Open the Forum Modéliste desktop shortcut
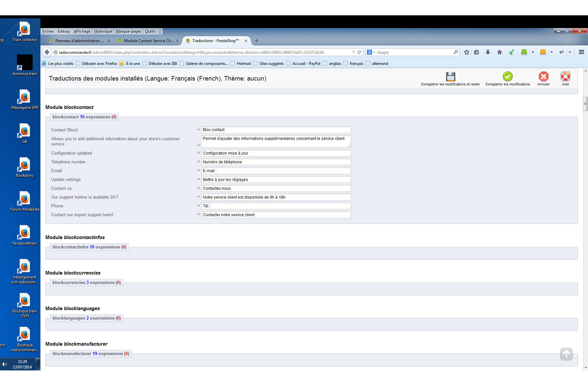Screen dimensions: 588x375 (25, 201)
